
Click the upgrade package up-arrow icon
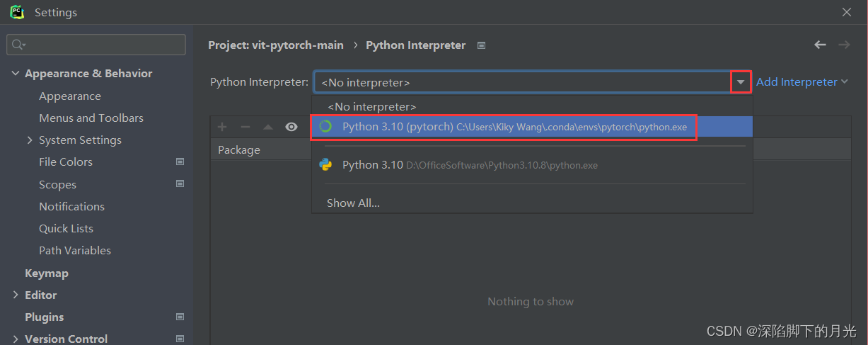point(268,127)
